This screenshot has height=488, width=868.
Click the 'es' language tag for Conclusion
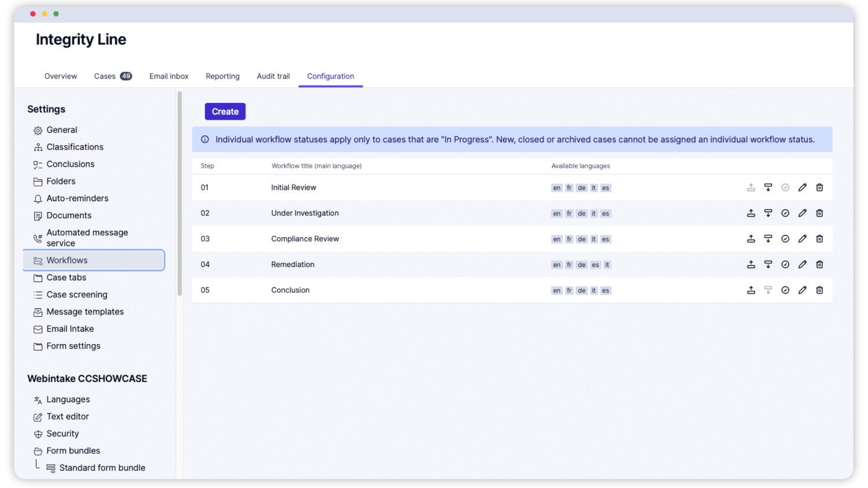tap(605, 291)
